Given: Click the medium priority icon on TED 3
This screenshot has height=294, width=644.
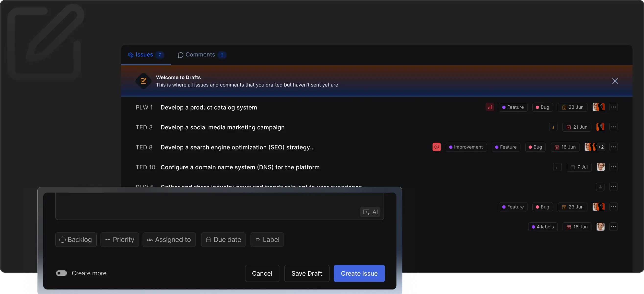Looking at the screenshot, I should (x=553, y=127).
